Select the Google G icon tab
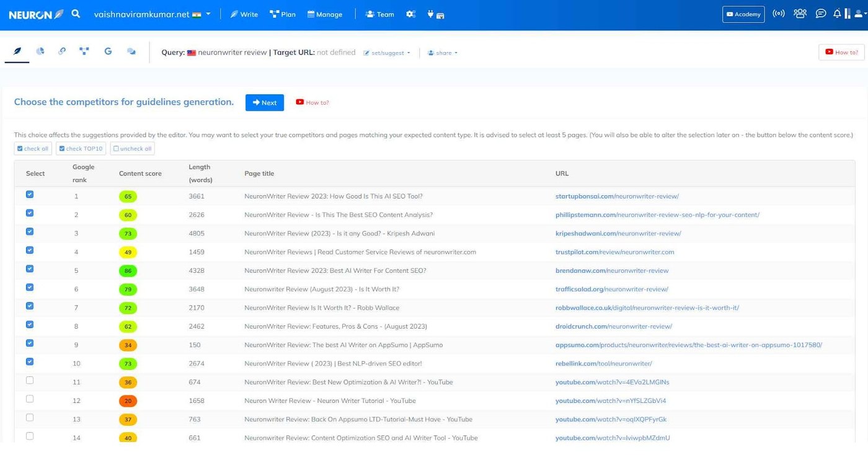The width and height of the screenshot is (868, 455). coord(108,51)
